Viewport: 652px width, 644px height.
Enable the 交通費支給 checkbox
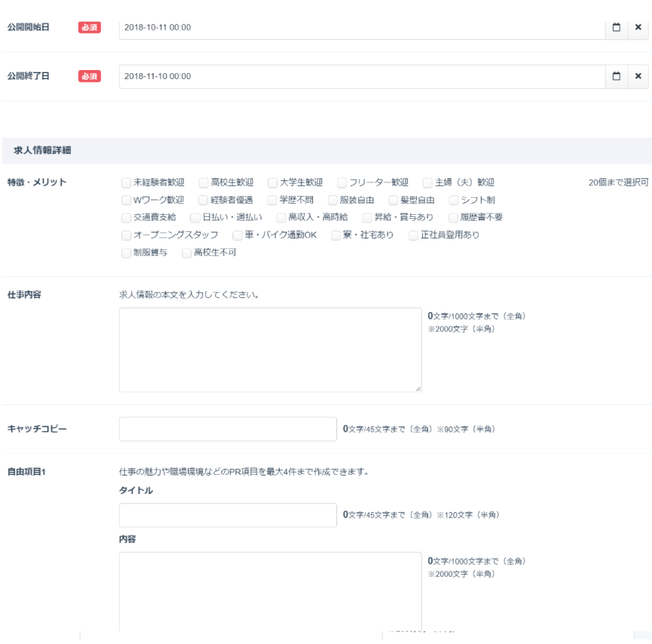point(126,217)
